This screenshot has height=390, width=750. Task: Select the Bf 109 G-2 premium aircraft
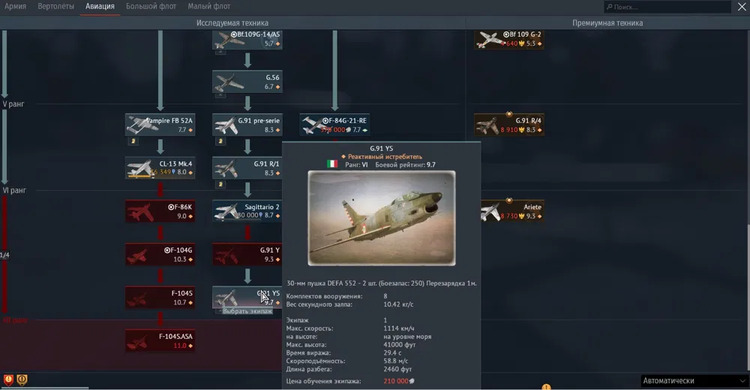pyautogui.click(x=509, y=39)
